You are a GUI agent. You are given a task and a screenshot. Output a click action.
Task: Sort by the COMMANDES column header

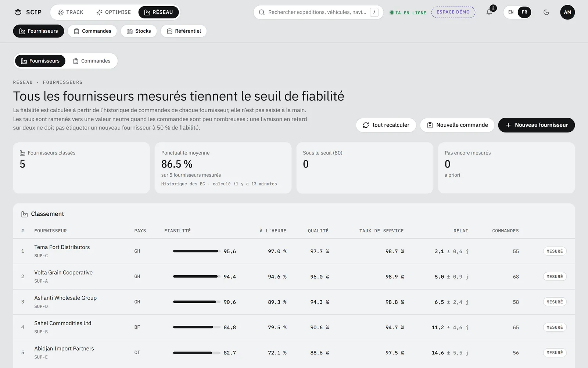click(x=505, y=231)
